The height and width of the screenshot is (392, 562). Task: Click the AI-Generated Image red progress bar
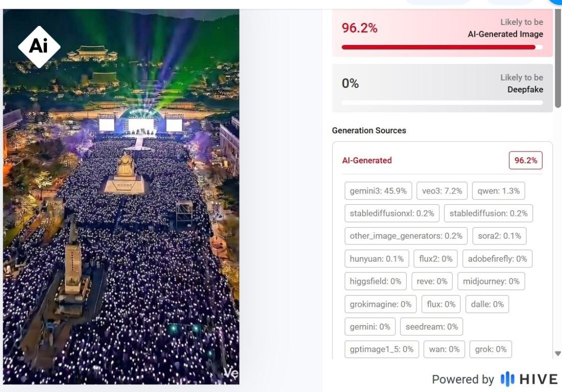[x=442, y=47]
